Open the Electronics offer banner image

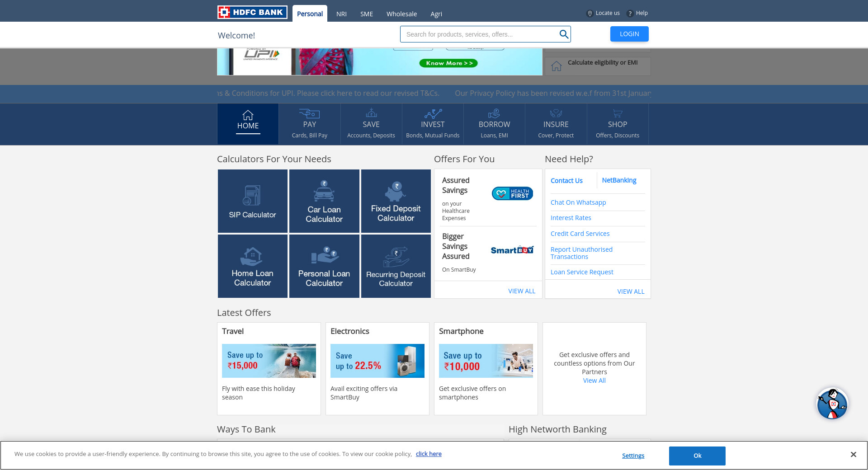(377, 361)
